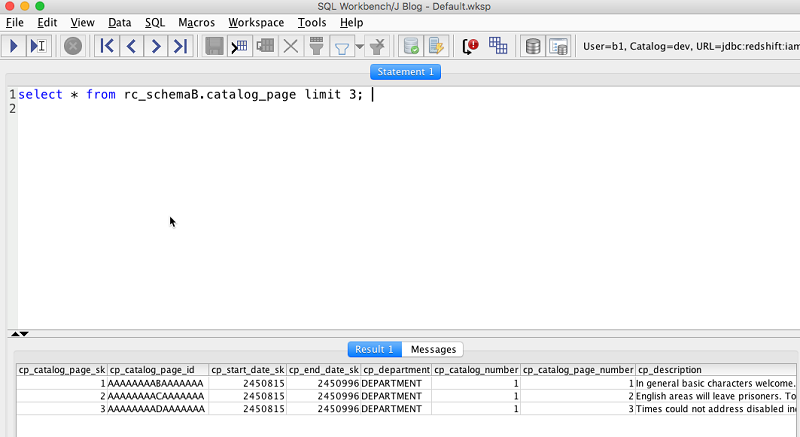Open the Edit menu
The width and height of the screenshot is (800, 437).
coord(47,22)
